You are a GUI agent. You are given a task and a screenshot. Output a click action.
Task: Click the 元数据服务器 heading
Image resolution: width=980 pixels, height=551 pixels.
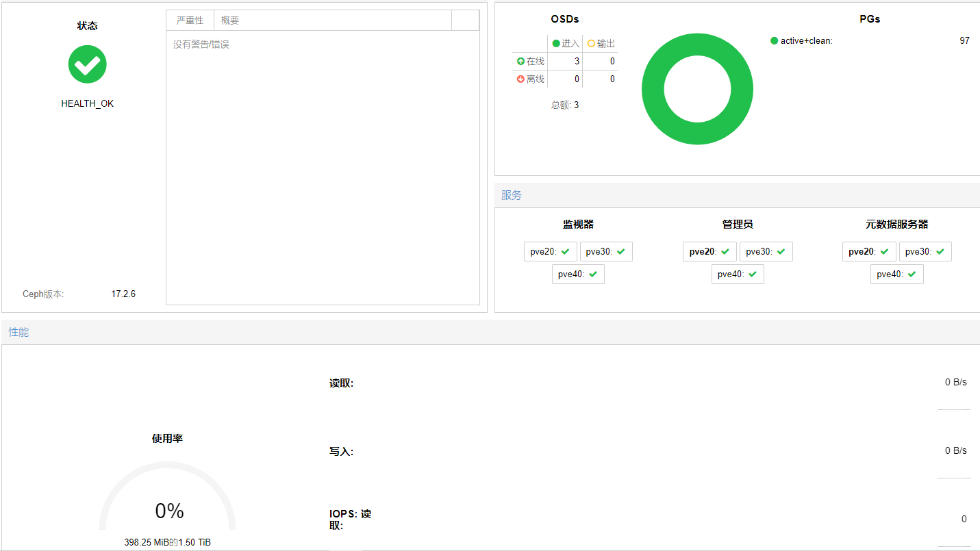tap(897, 225)
